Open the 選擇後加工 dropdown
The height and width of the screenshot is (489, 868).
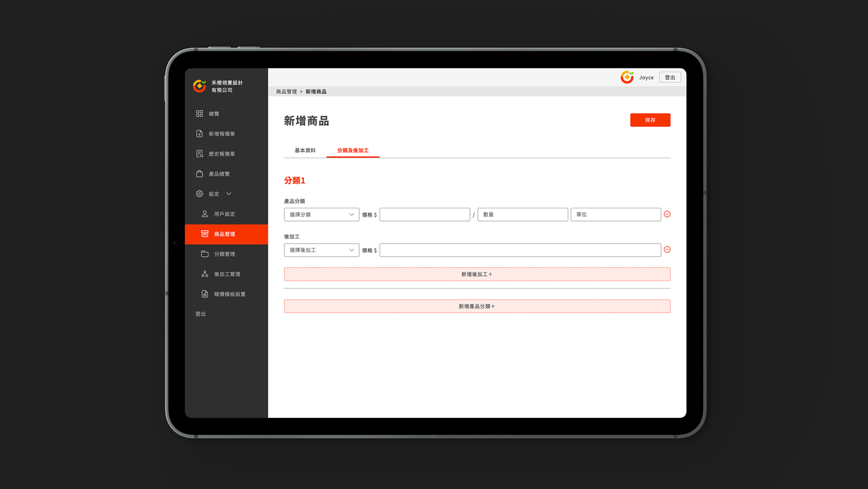pos(321,250)
